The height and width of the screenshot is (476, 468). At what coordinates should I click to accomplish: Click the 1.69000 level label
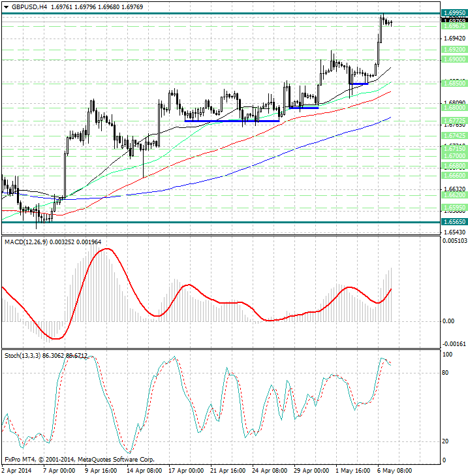point(454,59)
